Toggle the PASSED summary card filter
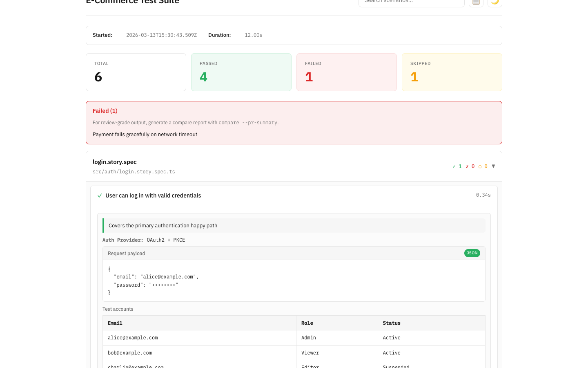Screen dimensions: 588x368 pos(241,72)
